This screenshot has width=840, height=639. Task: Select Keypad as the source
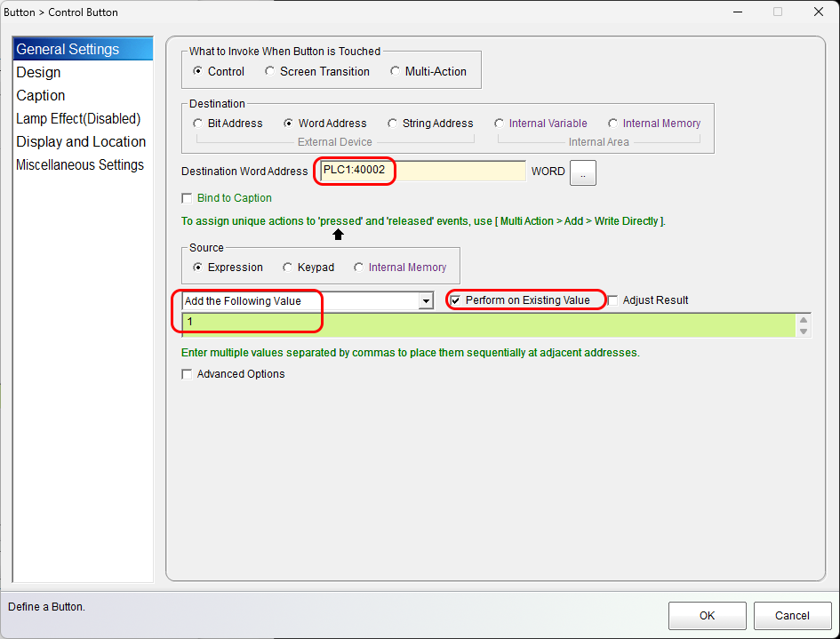288,267
